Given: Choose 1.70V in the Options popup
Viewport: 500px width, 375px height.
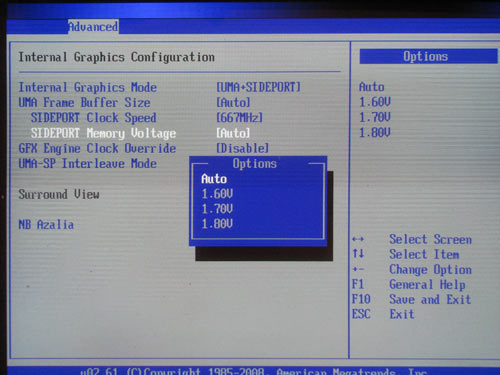Looking at the screenshot, I should tap(217, 209).
